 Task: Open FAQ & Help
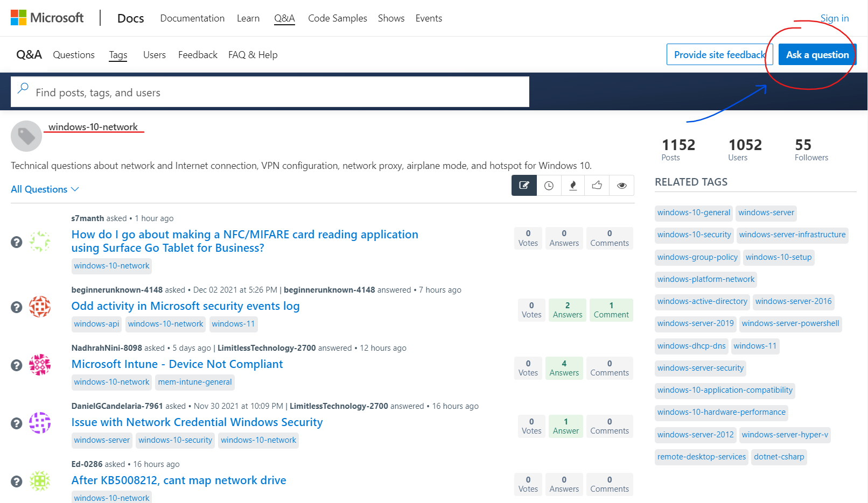[253, 55]
